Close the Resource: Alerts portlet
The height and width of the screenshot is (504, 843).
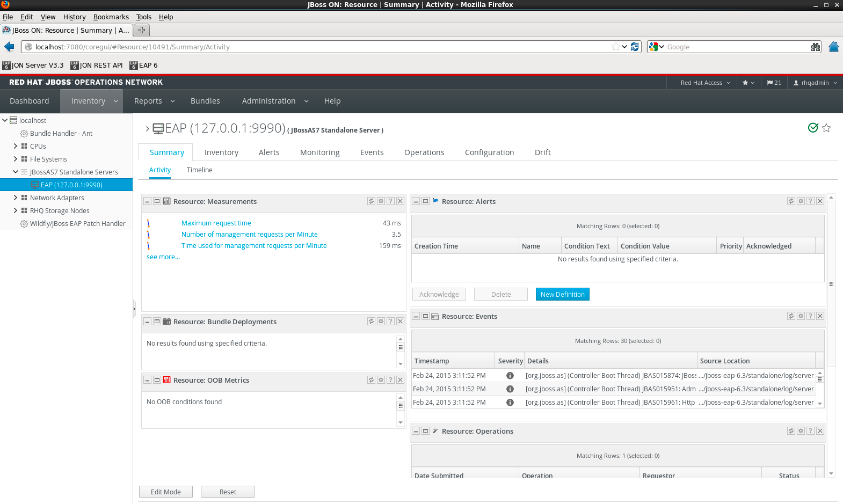pos(820,201)
